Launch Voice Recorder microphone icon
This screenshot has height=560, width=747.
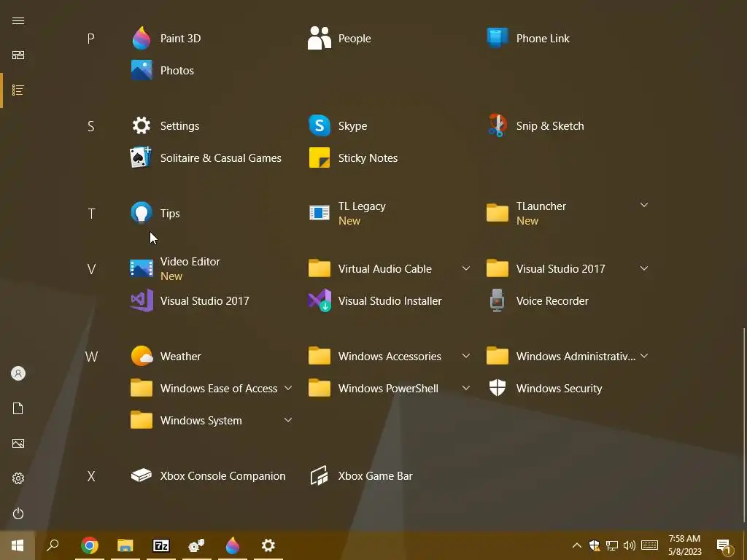pyautogui.click(x=497, y=300)
